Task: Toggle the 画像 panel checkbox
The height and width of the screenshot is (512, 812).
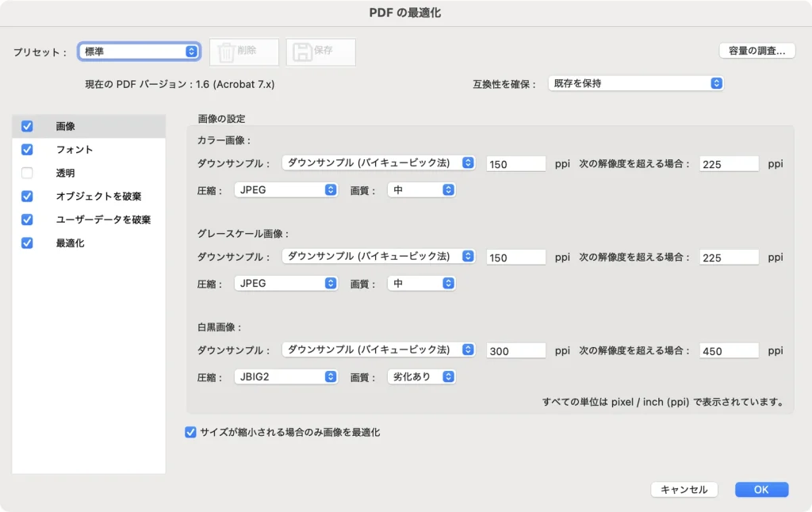Action: [x=27, y=126]
